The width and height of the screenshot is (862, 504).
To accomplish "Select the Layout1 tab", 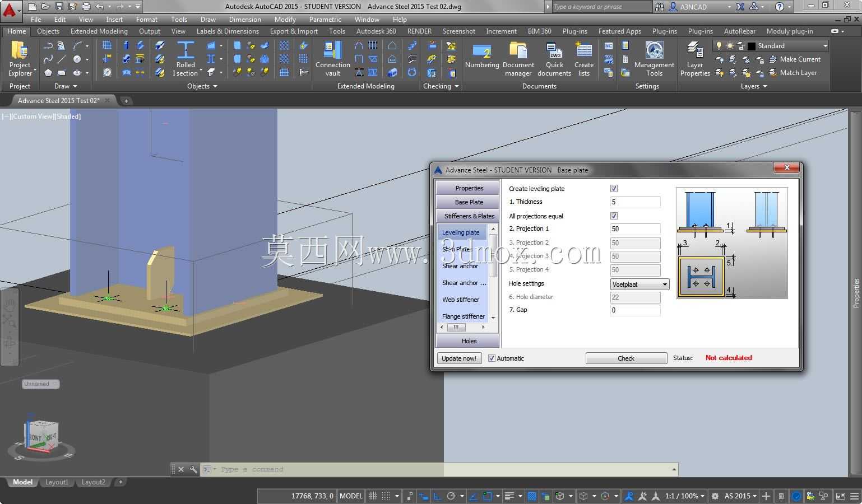I will tap(57, 482).
